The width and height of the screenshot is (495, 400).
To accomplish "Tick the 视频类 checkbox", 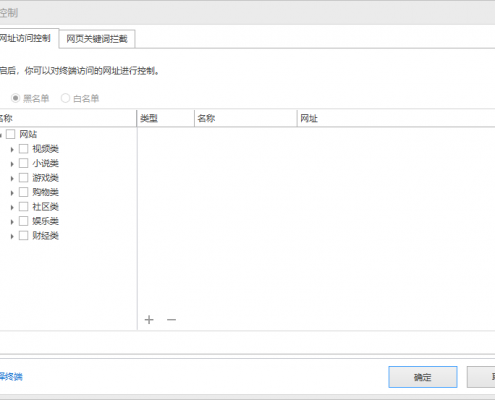I will (x=23, y=149).
